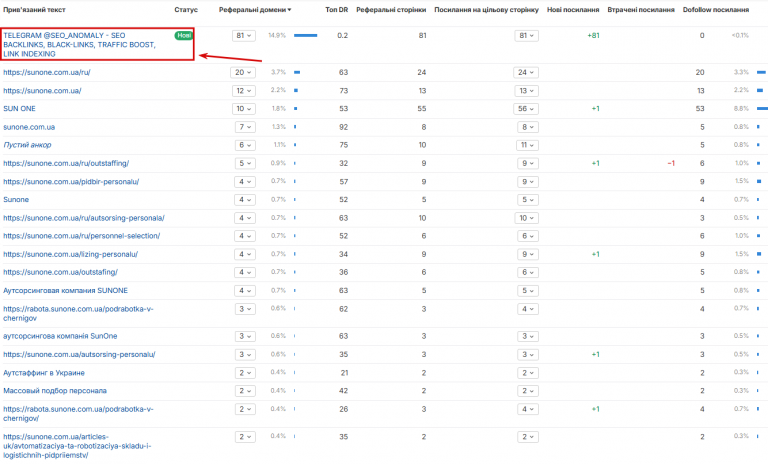The height and width of the screenshot is (464, 768).
Task: Sort by Посилання на цільову сторінку header
Action: (486, 10)
